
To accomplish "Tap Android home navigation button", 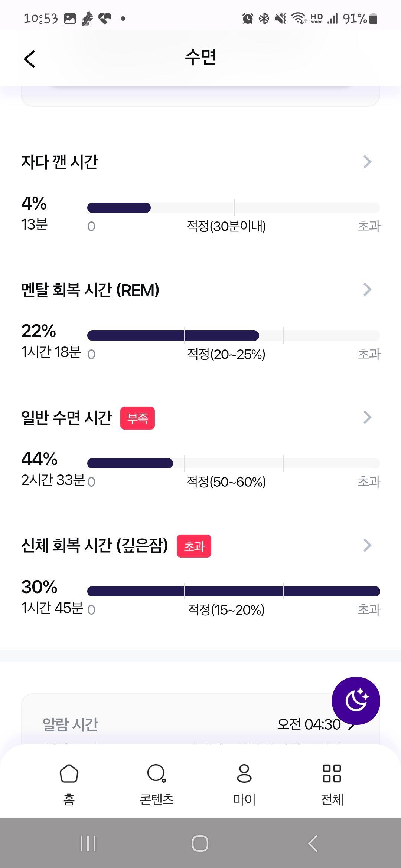I will click(200, 844).
